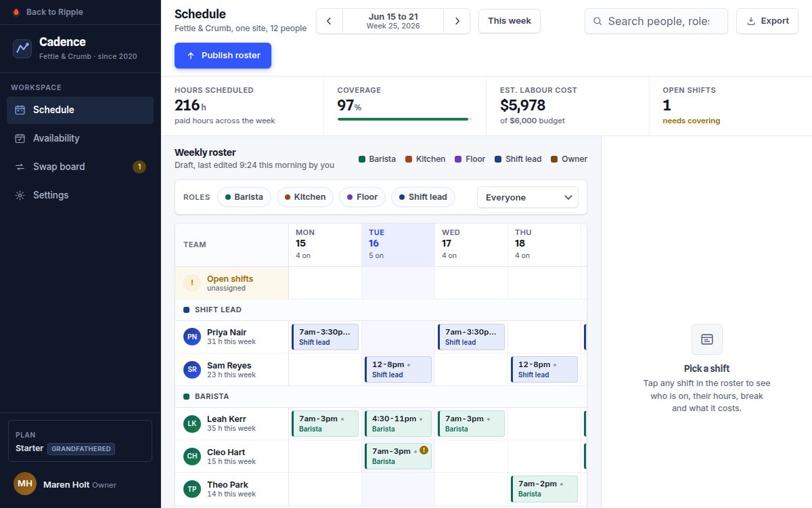812x508 pixels.
Task: Click the Barista legend color swatch
Action: click(362, 159)
